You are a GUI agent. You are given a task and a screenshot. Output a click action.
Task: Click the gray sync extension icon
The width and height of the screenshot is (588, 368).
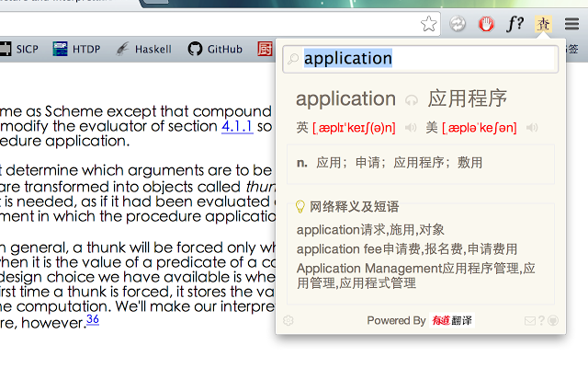point(458,25)
